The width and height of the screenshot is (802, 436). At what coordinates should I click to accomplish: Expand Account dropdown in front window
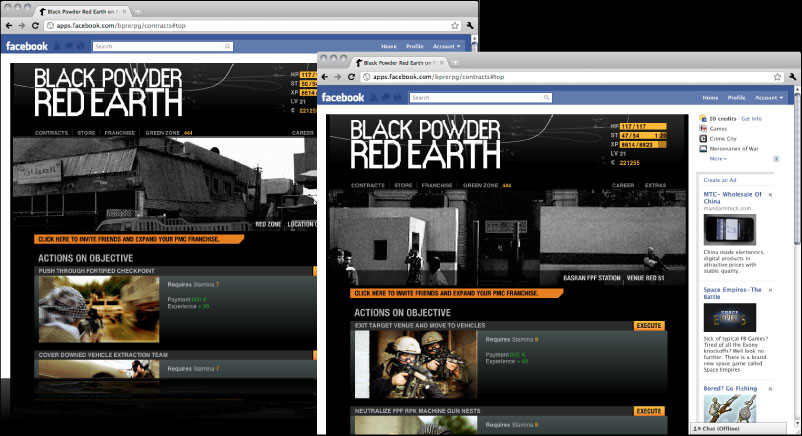pyautogui.click(x=769, y=97)
